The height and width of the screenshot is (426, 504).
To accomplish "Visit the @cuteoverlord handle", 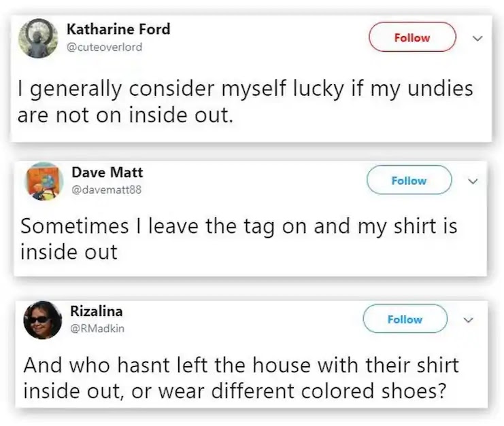I will (105, 47).
